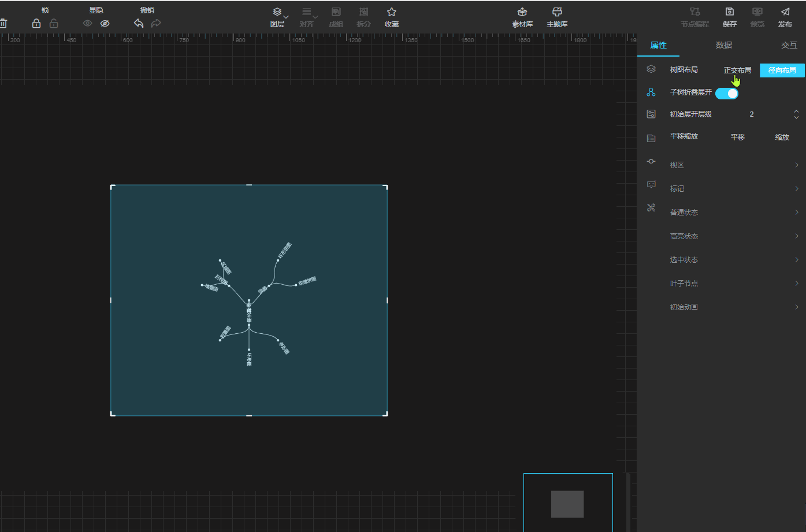Open the 对齐 align tool
The image size is (806, 532).
(x=307, y=18)
